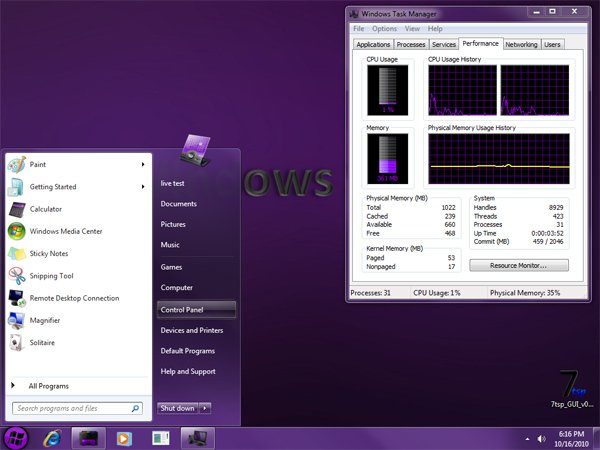Click Search programs and files box

tap(77, 408)
